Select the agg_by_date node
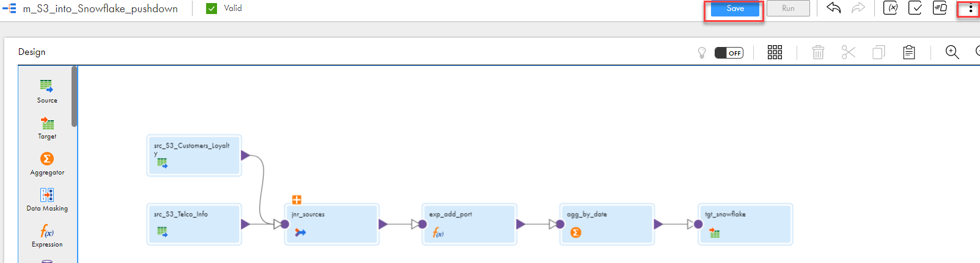This screenshot has width=980, height=263. click(x=606, y=224)
